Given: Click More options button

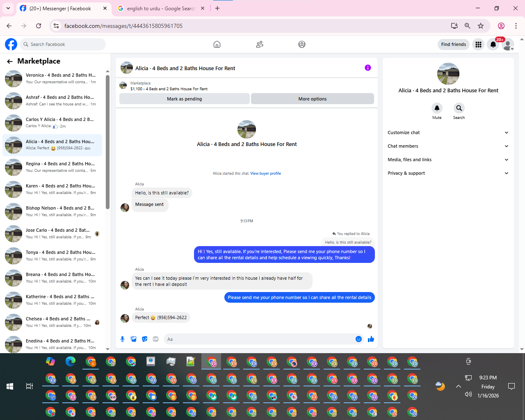Looking at the screenshot, I should (313, 99).
